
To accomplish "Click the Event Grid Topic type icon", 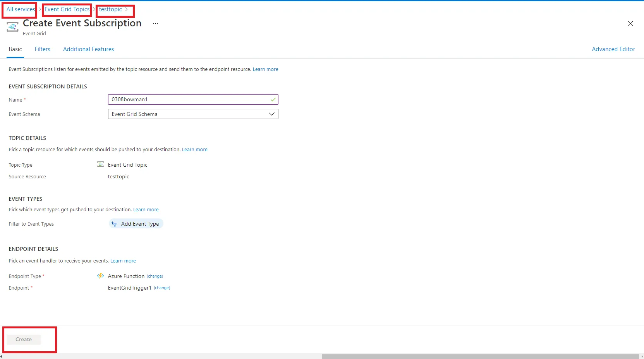I will [x=100, y=164].
